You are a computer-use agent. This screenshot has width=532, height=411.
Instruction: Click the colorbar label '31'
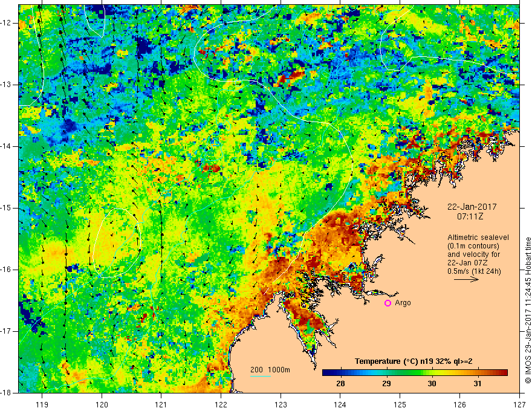click(x=478, y=384)
